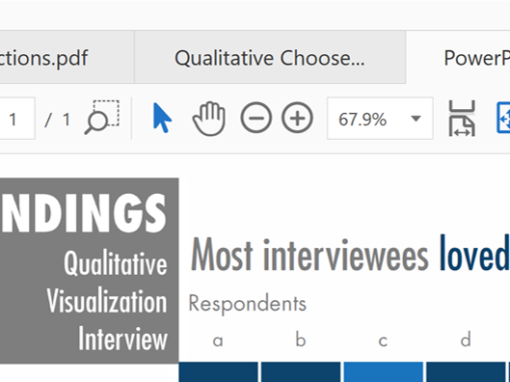Switch to the Hand pan tool
The image size is (510, 382).
[x=209, y=118]
